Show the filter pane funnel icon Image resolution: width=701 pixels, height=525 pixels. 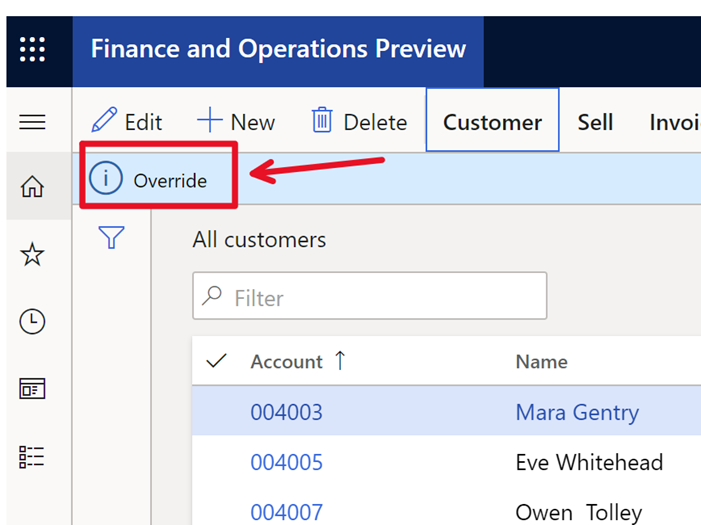pyautogui.click(x=111, y=238)
